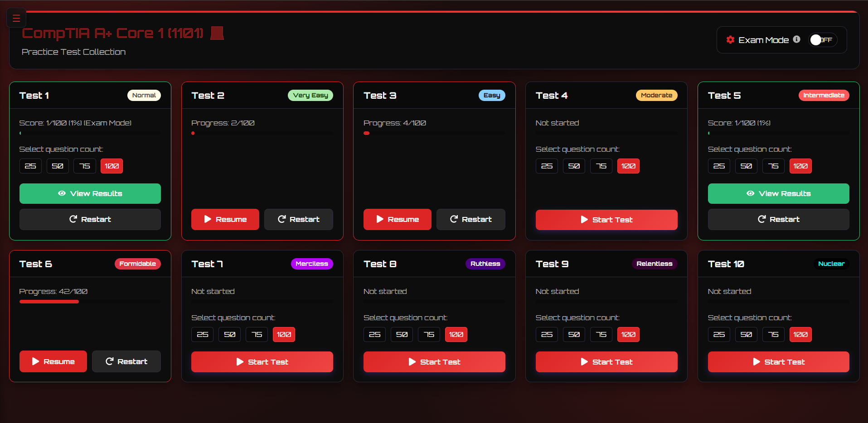This screenshot has width=868, height=423.
Task: Select 50 questions for Test 5
Action: click(746, 166)
